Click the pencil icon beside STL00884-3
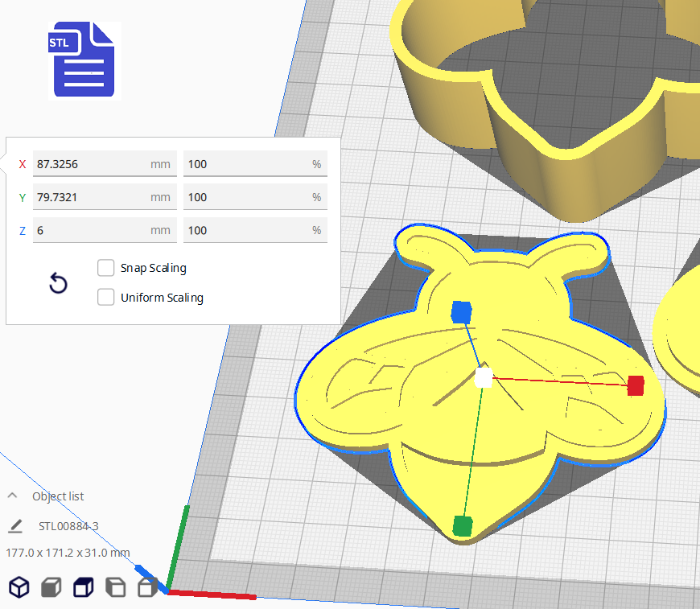The height and width of the screenshot is (609, 700). point(15,527)
